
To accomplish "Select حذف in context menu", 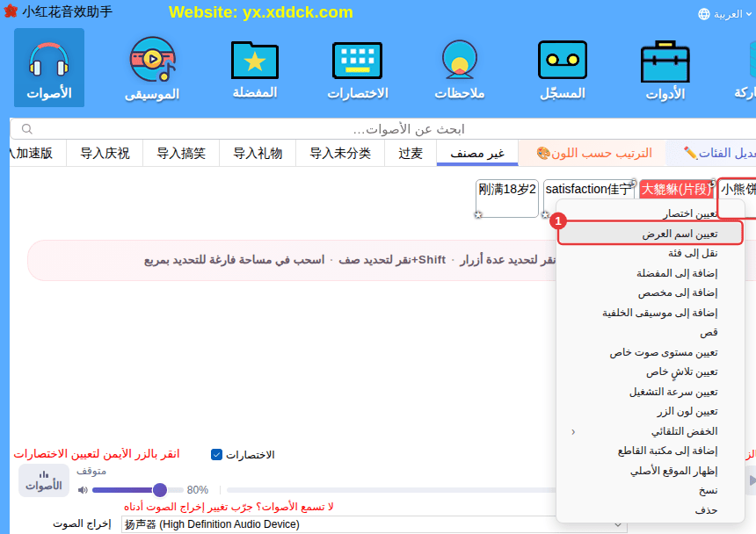I will [x=651, y=510].
